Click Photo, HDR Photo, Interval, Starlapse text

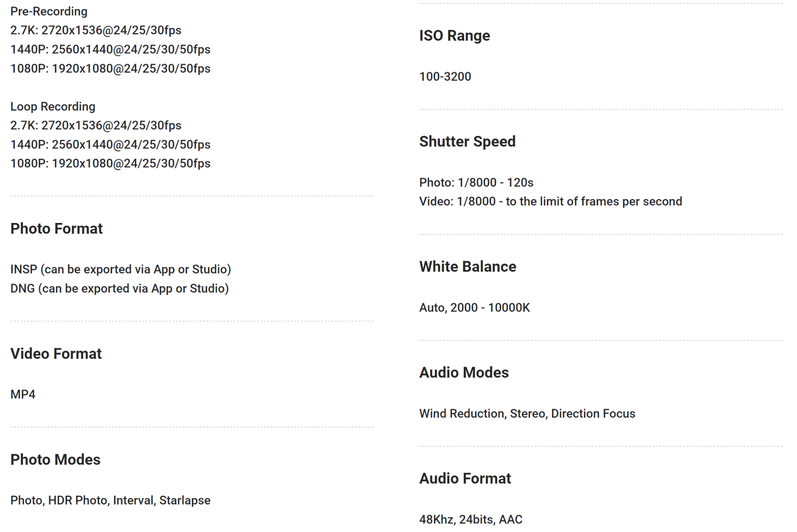point(110,501)
